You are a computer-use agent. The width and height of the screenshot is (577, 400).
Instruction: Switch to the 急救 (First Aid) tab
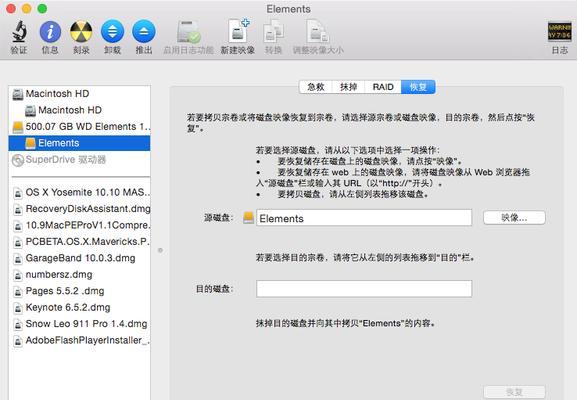tap(316, 87)
